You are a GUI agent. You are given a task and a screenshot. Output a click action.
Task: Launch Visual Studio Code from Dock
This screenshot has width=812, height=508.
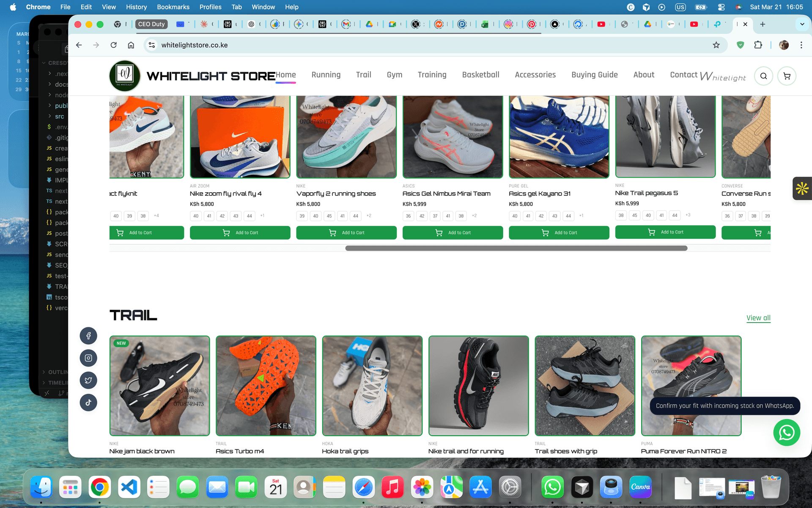coord(129,487)
